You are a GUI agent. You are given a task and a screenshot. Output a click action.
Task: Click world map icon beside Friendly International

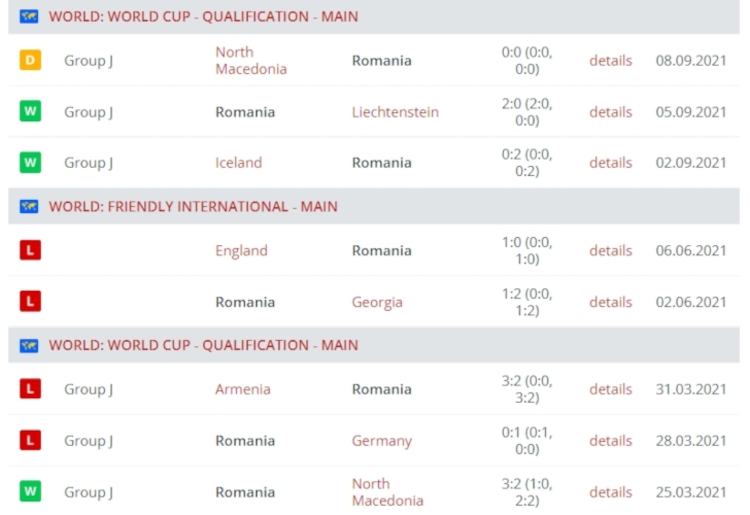29,207
